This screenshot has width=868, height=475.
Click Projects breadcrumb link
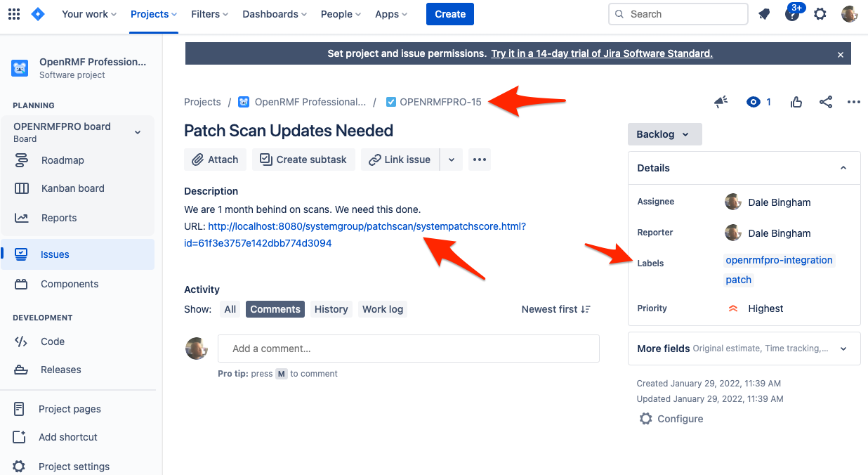tap(202, 102)
